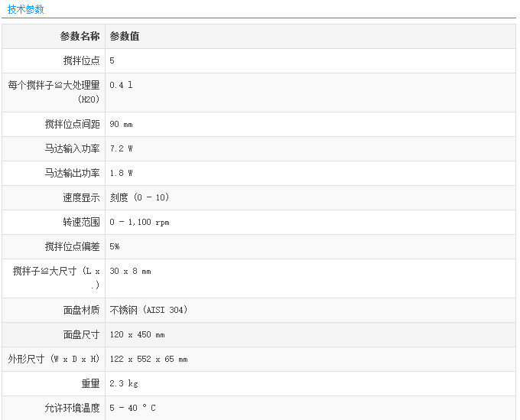Click the 90 mm spacing value
This screenshot has height=420, width=520.
pos(121,124)
